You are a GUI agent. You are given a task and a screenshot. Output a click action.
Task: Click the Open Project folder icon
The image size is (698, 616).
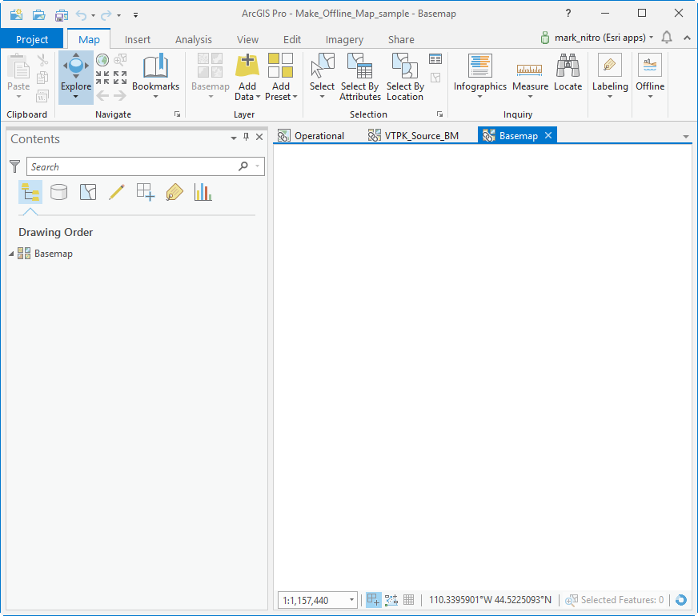[x=38, y=14]
